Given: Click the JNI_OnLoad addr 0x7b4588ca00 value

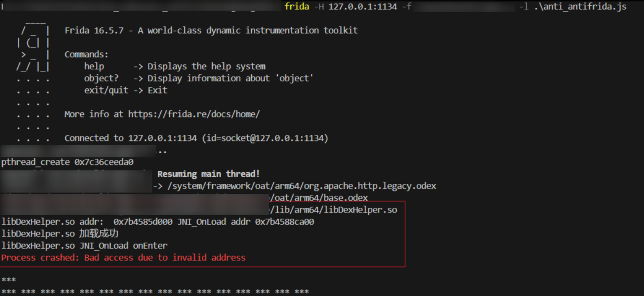Looking at the screenshot, I should point(246,222).
